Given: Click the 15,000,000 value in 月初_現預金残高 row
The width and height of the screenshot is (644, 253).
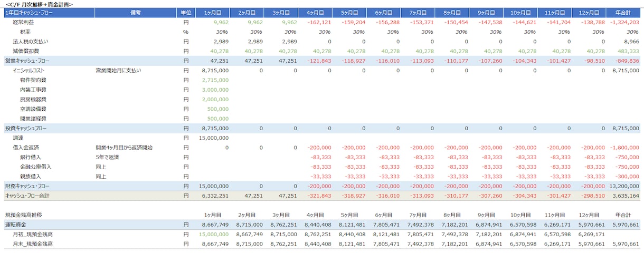Looking at the screenshot, I should point(214,234).
